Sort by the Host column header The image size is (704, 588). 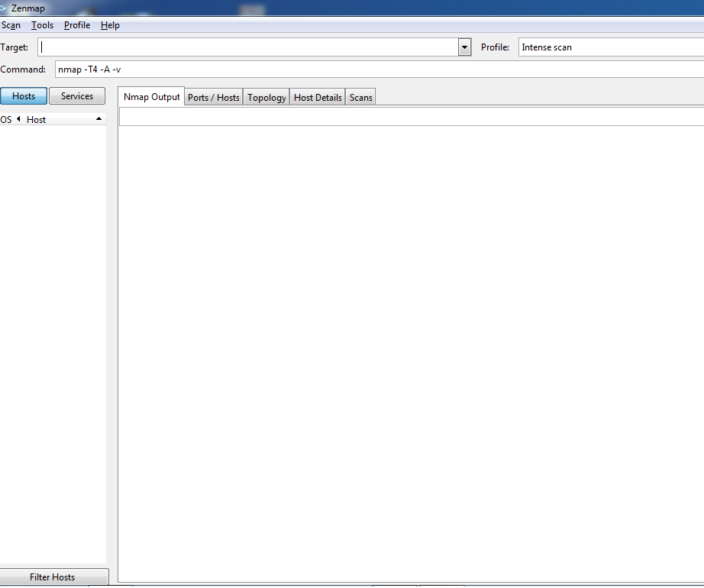65,119
